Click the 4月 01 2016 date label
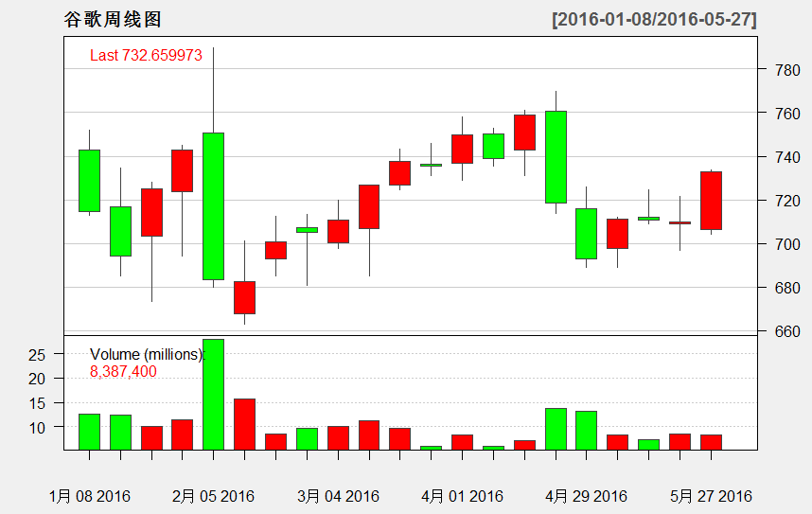812x514 pixels. pos(462,496)
